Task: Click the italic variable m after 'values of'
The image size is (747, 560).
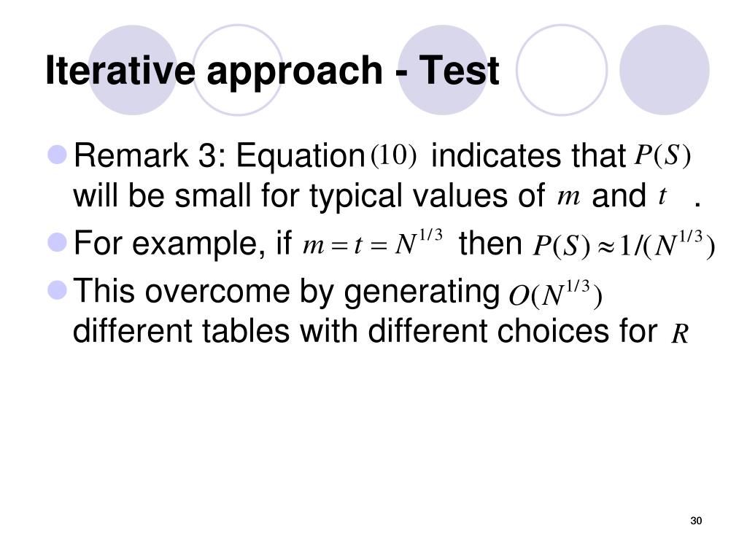Action: [569, 196]
